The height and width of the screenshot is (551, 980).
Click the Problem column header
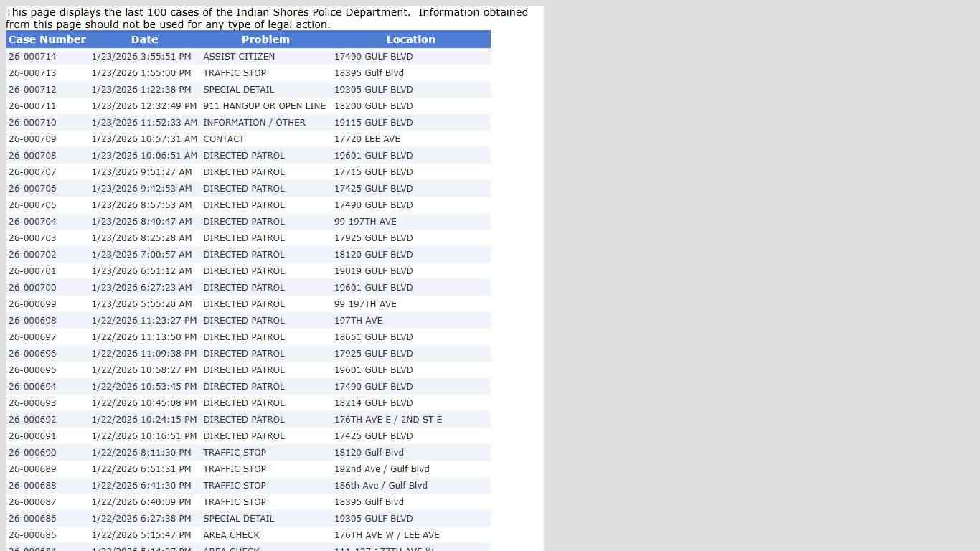click(x=265, y=39)
